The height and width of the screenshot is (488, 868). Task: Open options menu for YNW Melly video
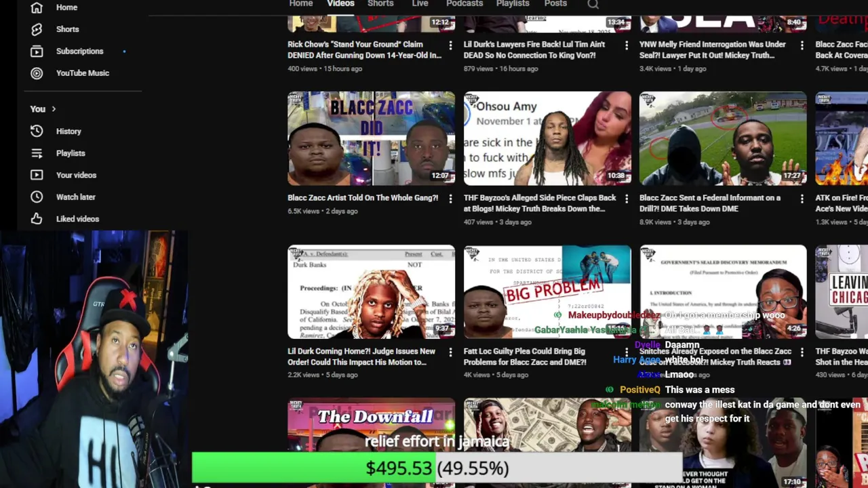click(x=802, y=45)
